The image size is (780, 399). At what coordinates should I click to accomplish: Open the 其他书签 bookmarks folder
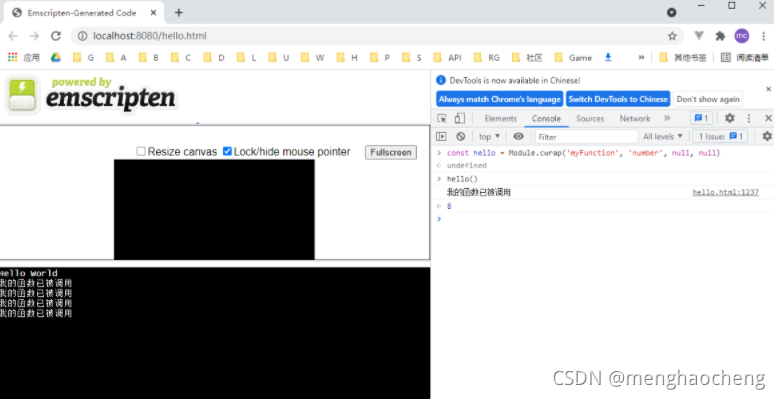682,58
